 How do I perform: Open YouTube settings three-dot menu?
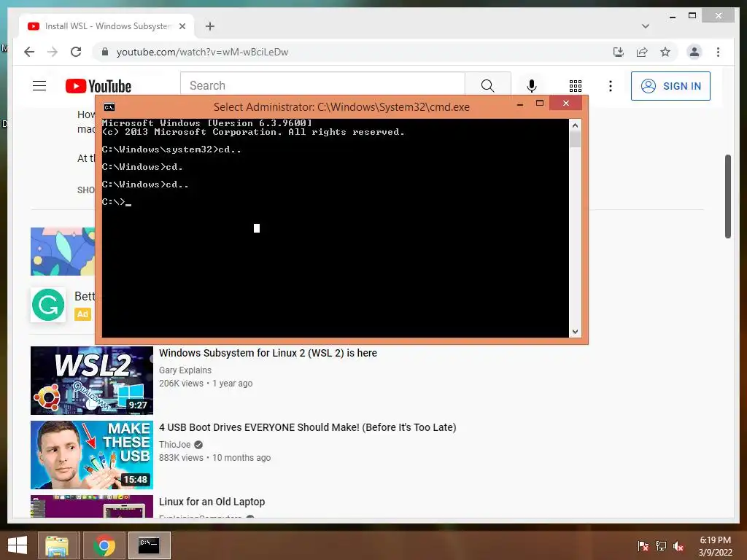pos(611,86)
